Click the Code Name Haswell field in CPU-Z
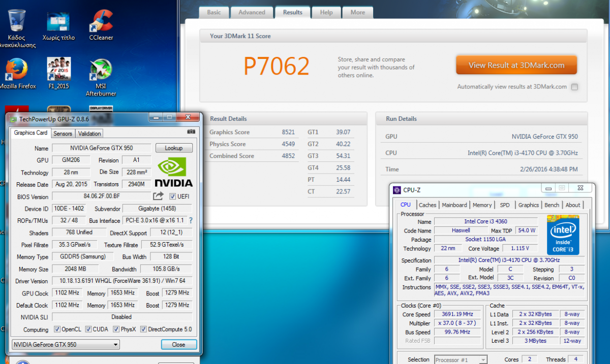The image size is (610, 364). point(461,230)
